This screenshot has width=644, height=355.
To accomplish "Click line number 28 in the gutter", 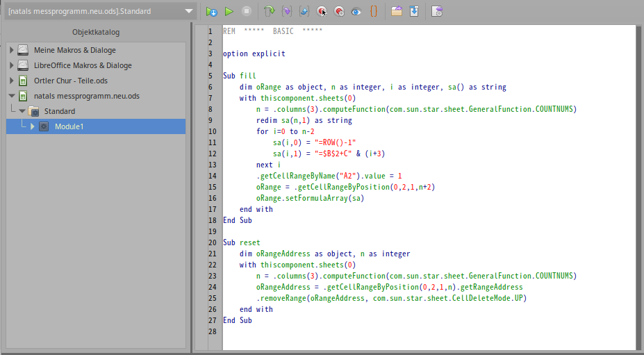I will [213, 331].
